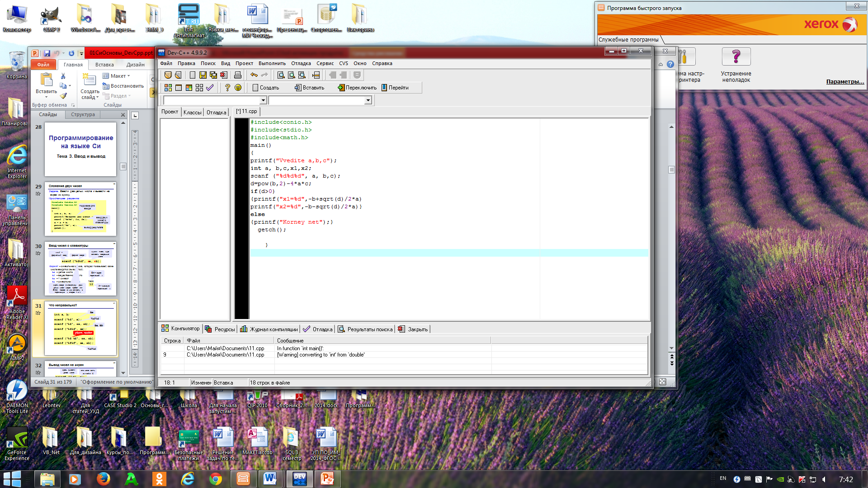Click the blue help question icon beside Xerox panel

point(670,64)
